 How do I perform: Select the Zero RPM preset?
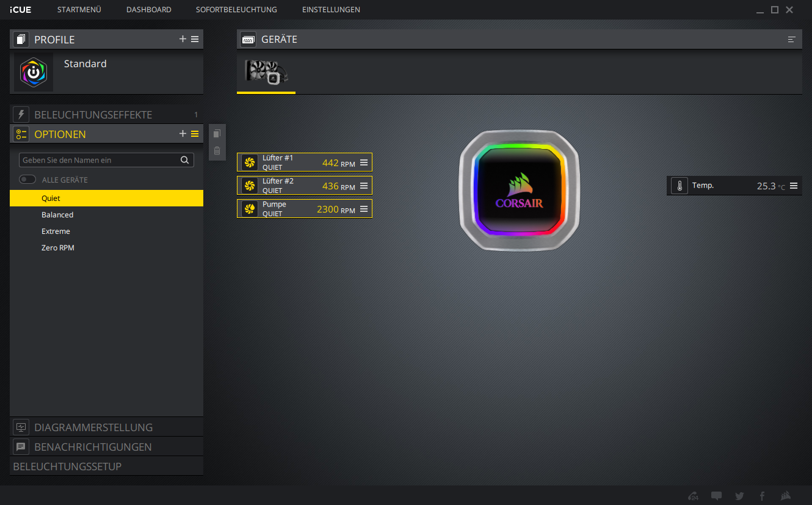coord(106,247)
